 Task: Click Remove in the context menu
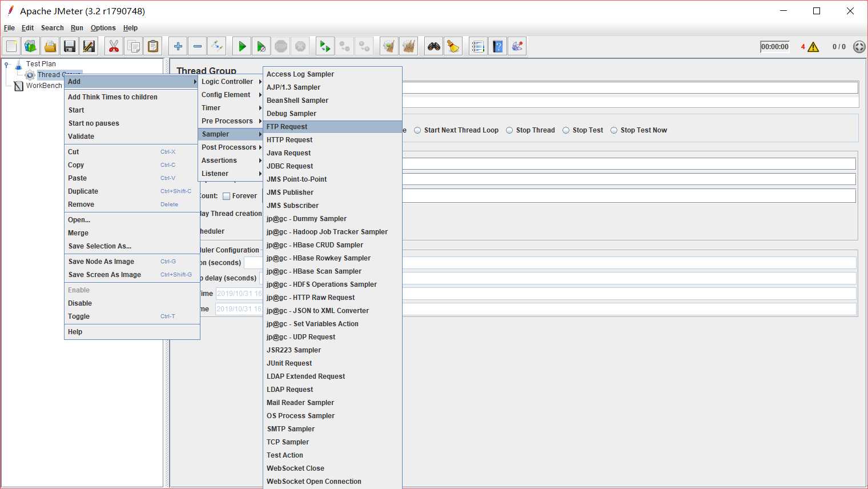click(132, 205)
